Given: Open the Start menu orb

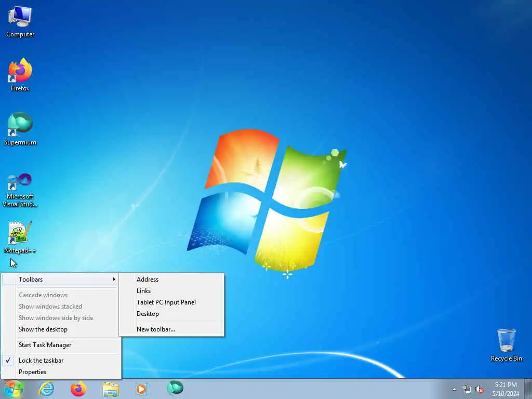Looking at the screenshot, I should click(14, 389).
